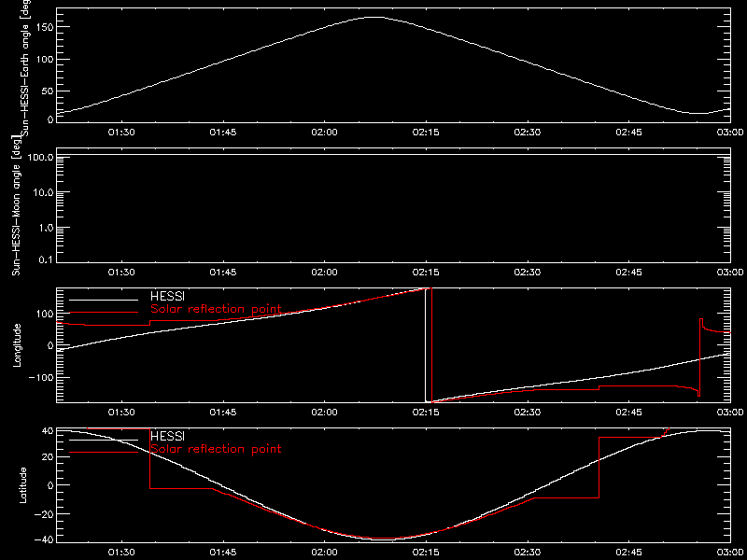Image resolution: width=747 pixels, height=560 pixels.
Task: Select the 01:45 time label under Moon angle plot
Action: (x=223, y=273)
